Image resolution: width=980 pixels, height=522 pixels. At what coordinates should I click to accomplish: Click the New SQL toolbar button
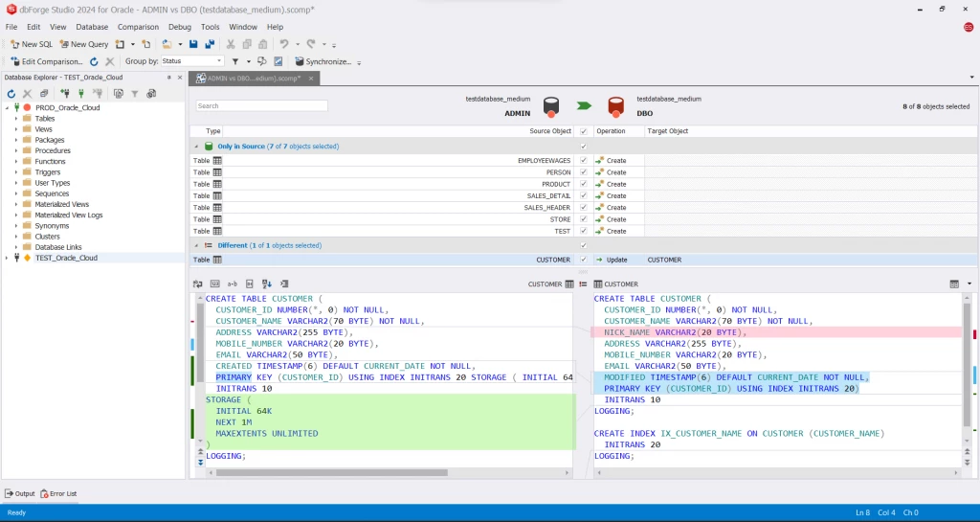(x=32, y=44)
